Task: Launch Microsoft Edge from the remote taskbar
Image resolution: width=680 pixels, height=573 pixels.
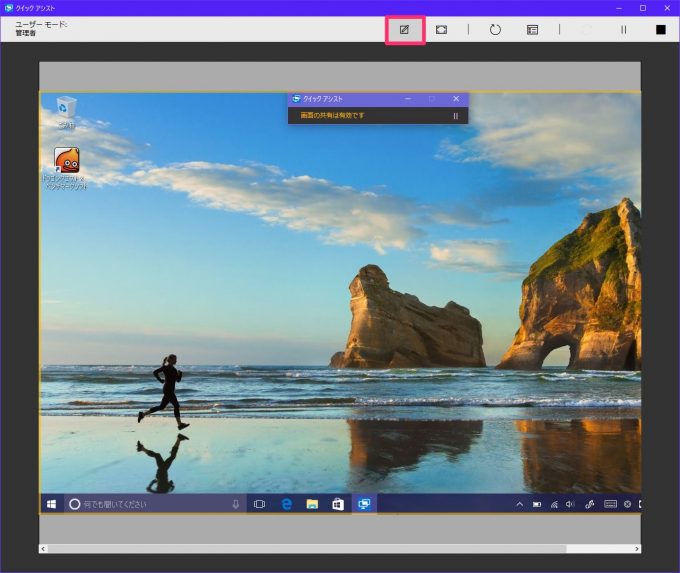Action: [x=286, y=504]
